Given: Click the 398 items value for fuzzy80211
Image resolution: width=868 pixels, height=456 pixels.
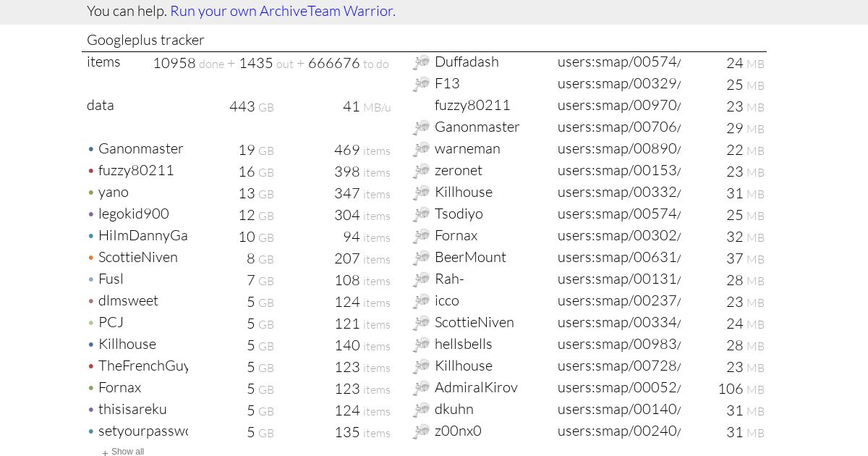Looking at the screenshot, I should pos(362,172).
